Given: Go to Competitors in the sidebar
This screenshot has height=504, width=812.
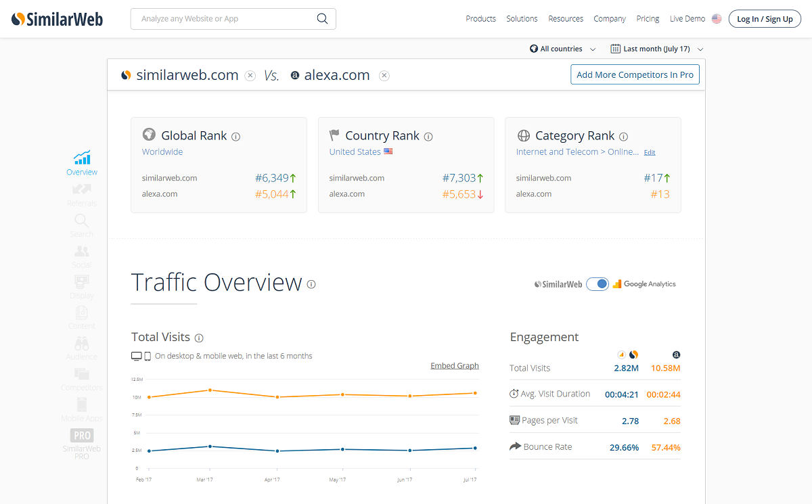Looking at the screenshot, I should (82, 380).
